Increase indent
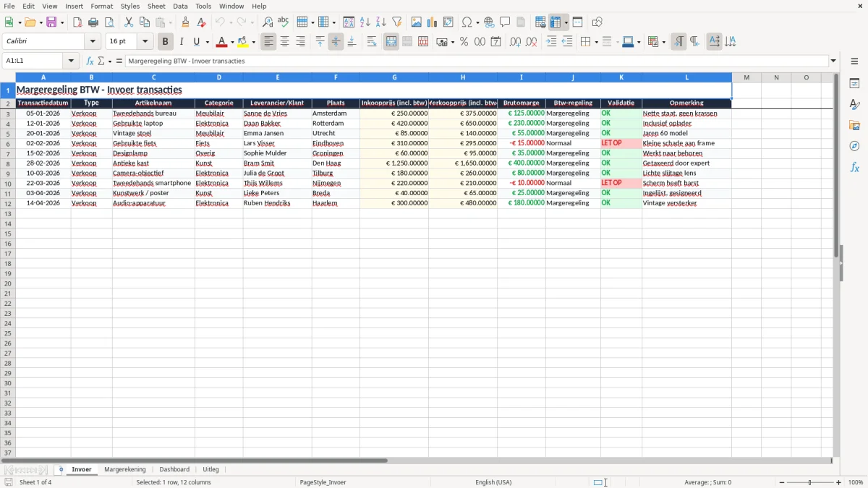 click(x=551, y=42)
